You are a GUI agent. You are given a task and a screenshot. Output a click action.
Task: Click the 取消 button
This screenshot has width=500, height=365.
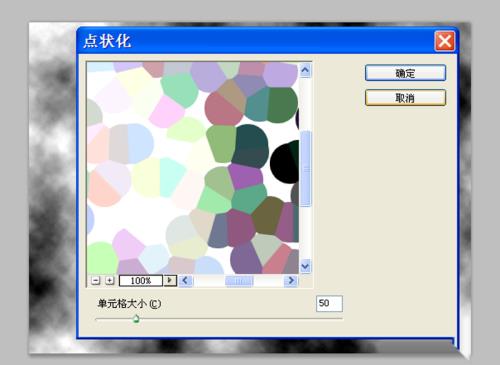point(405,98)
